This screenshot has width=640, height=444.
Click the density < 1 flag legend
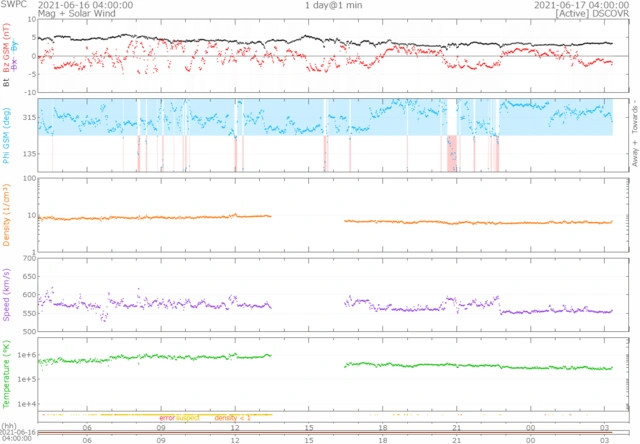pos(232,416)
